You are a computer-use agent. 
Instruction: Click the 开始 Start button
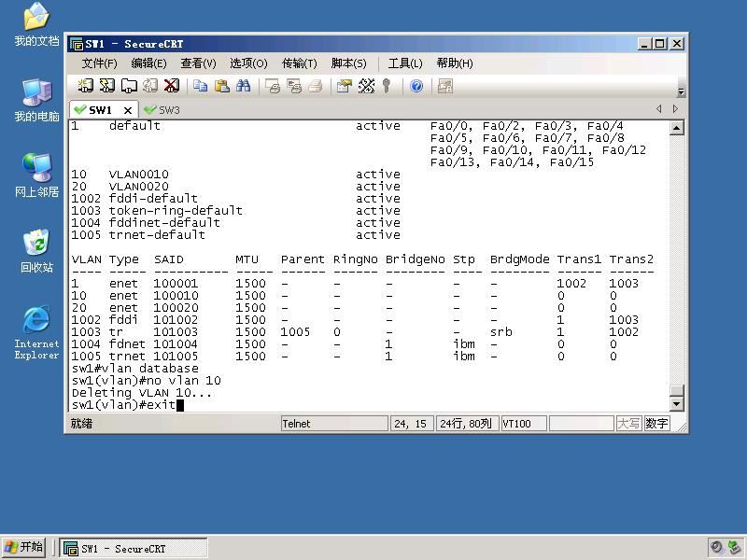tap(24, 548)
